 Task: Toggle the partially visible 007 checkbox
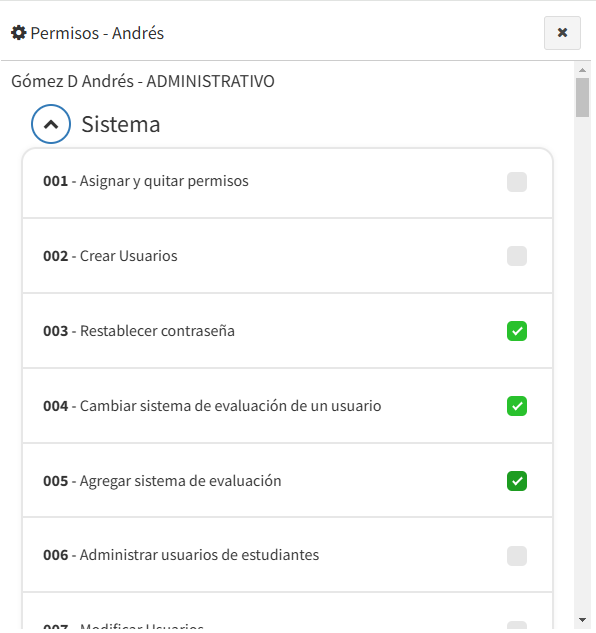(x=517, y=625)
